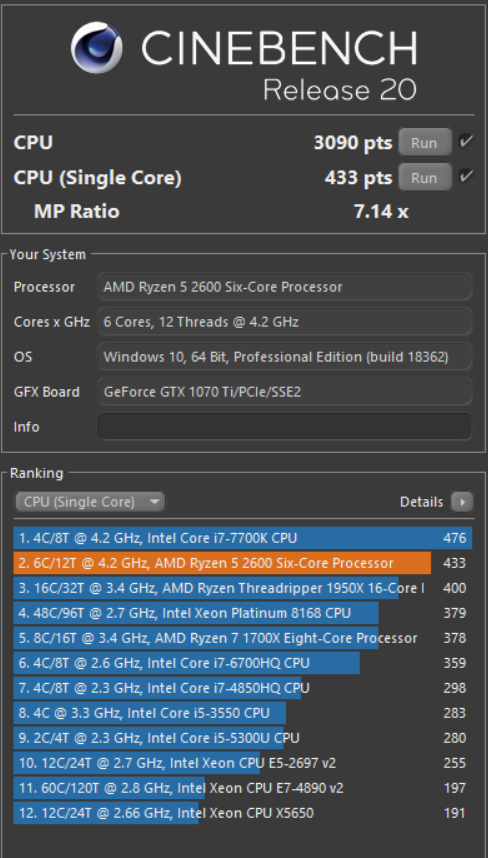Select the Threadripper 1950X ranking entry
488x858 pixels.
[243, 588]
